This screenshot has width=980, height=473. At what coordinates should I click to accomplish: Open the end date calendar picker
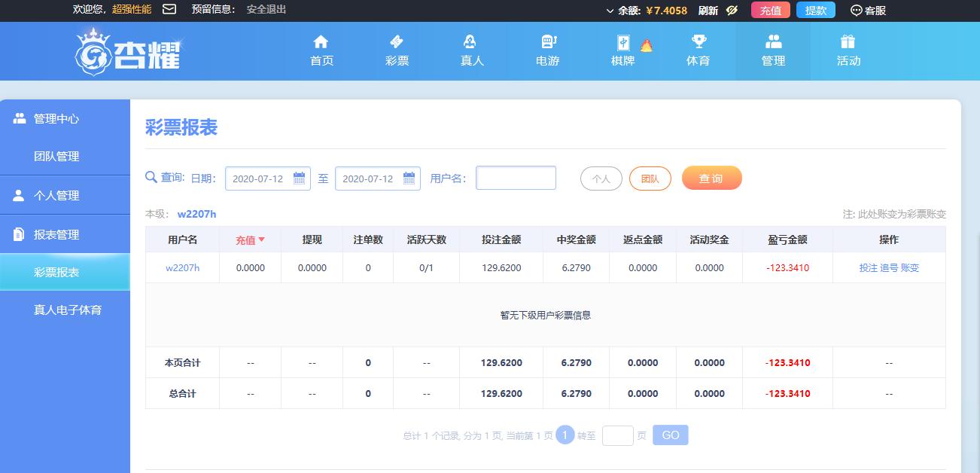pyautogui.click(x=409, y=179)
